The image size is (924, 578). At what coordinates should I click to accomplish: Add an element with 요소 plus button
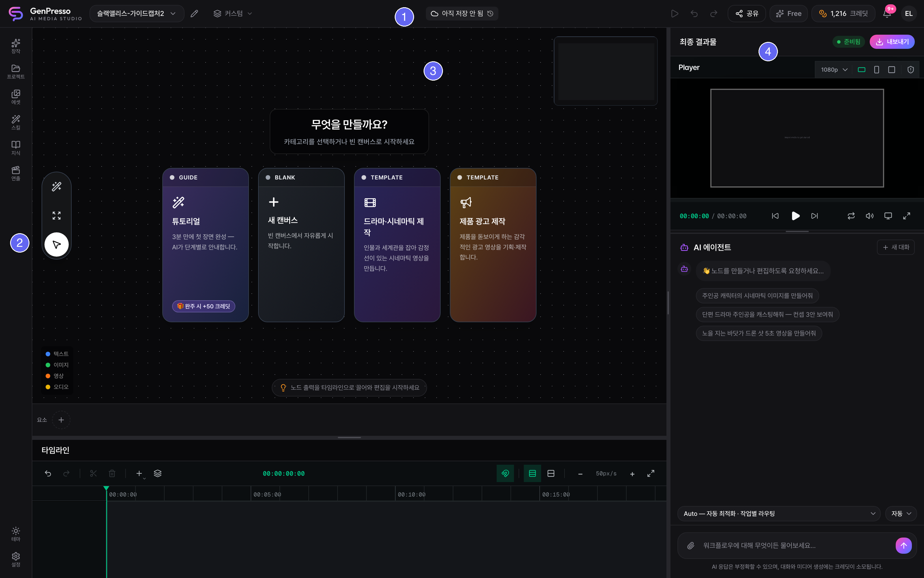coord(61,420)
